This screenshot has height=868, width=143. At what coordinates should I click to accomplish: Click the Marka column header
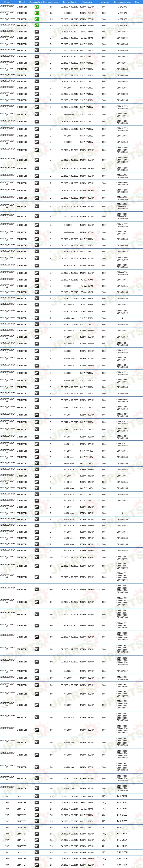pos(7,2)
